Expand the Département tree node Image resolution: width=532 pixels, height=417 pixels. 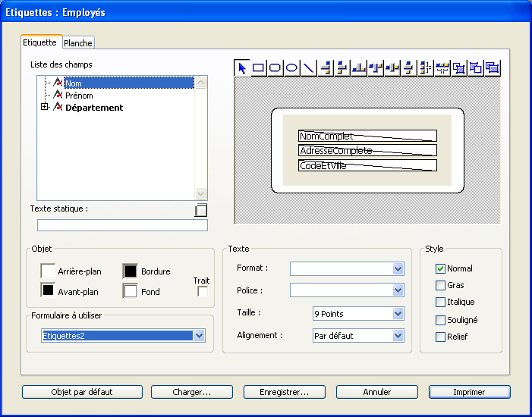[x=45, y=108]
